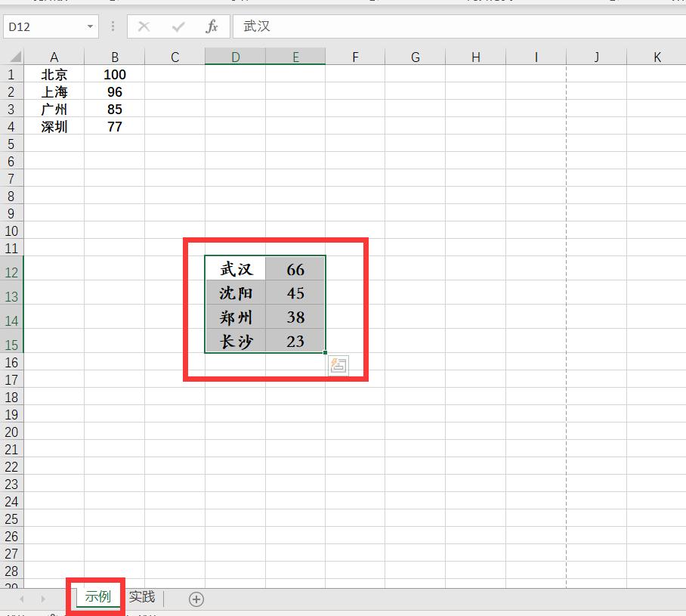This screenshot has height=616, width=686.
Task: Select row 5 header
Action: [x=11, y=144]
